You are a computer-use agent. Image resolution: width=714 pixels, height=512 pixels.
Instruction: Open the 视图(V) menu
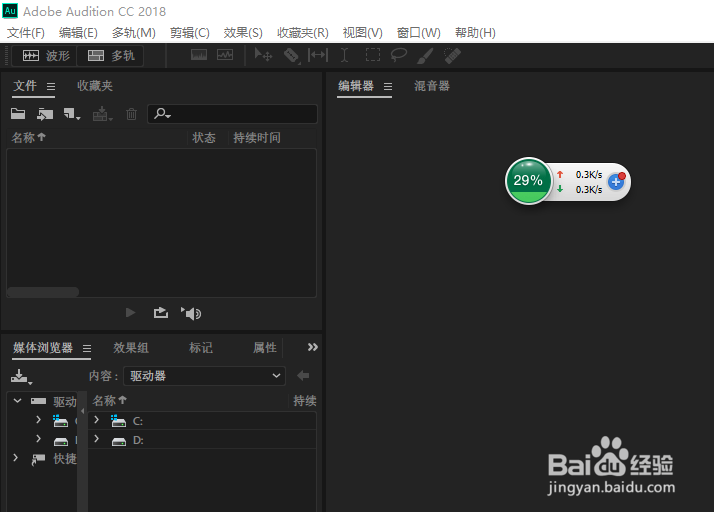tap(362, 33)
